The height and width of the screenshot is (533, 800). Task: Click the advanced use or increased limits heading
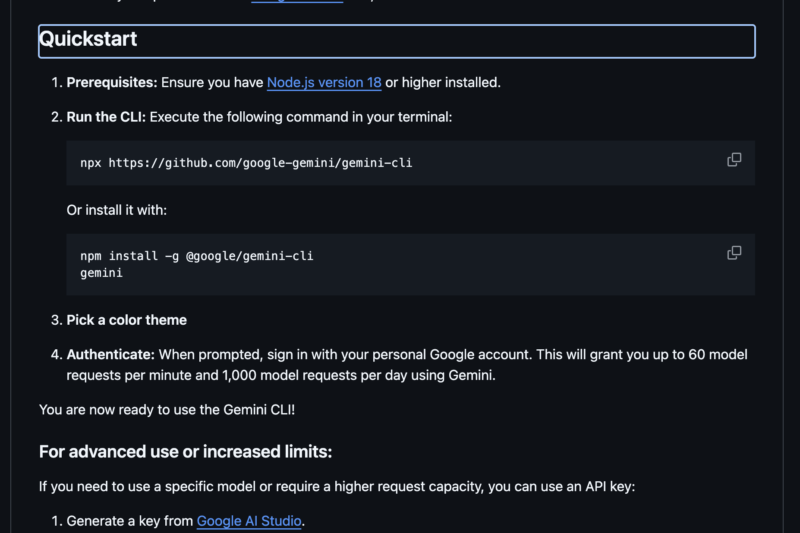point(185,451)
